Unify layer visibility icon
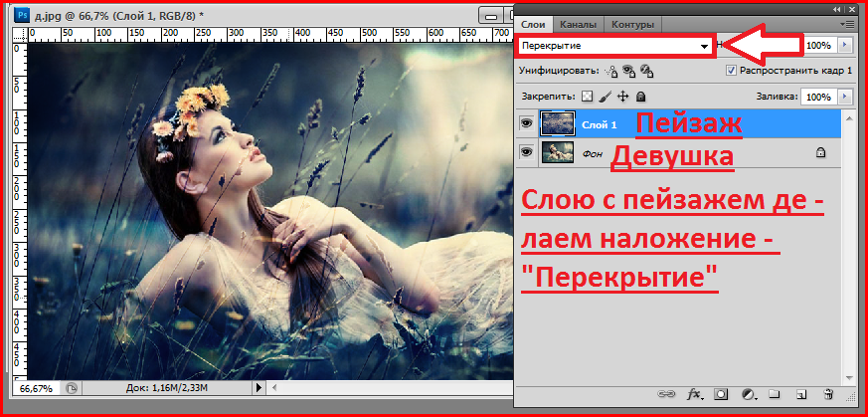The height and width of the screenshot is (417, 868). click(x=628, y=71)
